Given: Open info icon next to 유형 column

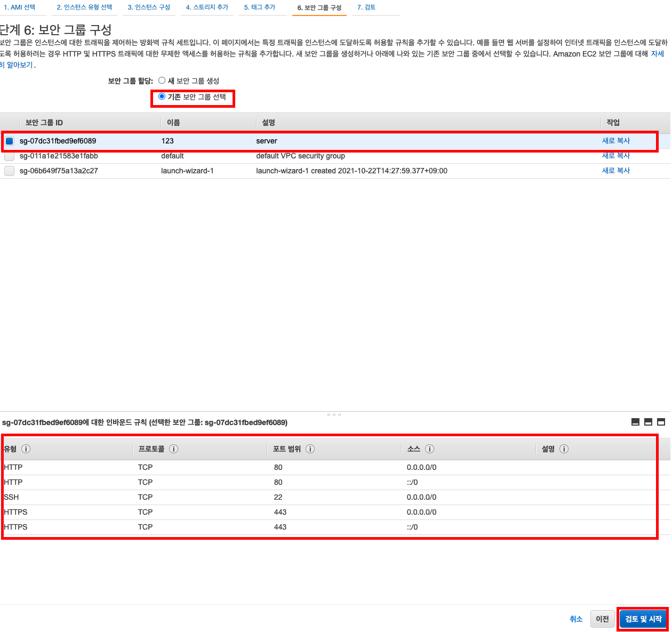Looking at the screenshot, I should (x=26, y=449).
